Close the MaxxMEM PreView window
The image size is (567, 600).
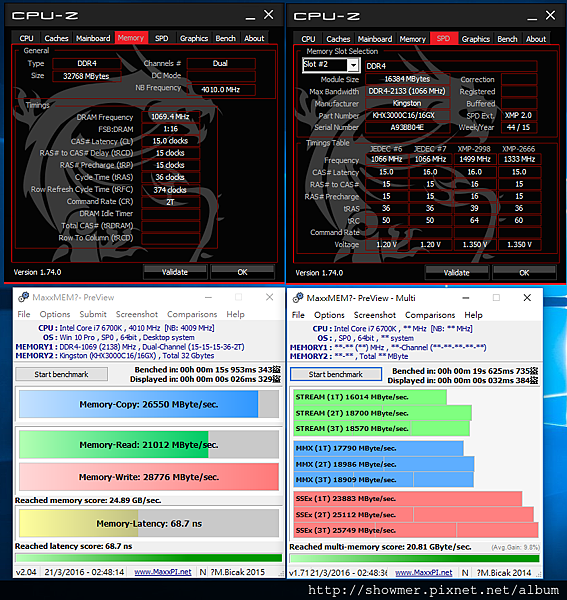[x=269, y=297]
